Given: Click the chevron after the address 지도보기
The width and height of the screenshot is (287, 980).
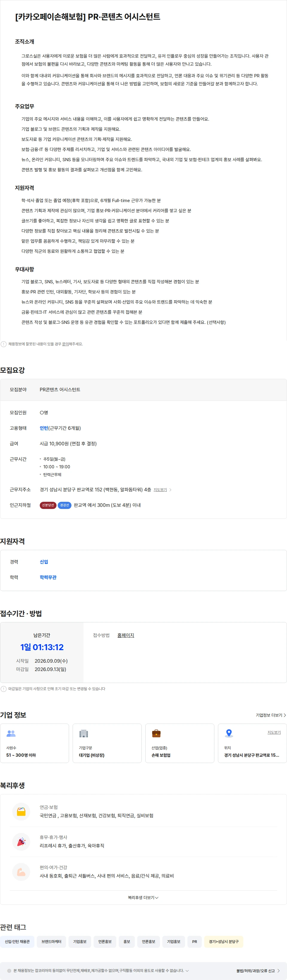Looking at the screenshot, I should point(170,490).
